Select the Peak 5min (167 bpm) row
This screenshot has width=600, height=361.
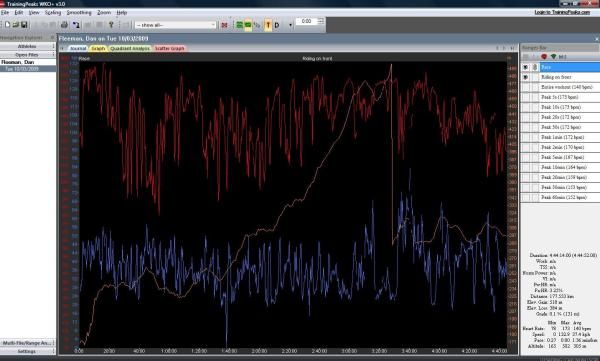pos(570,157)
